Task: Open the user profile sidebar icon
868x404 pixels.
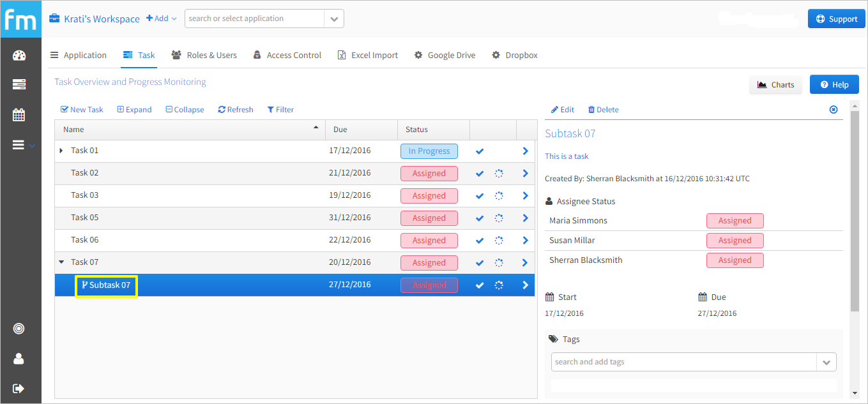Action: point(19,359)
